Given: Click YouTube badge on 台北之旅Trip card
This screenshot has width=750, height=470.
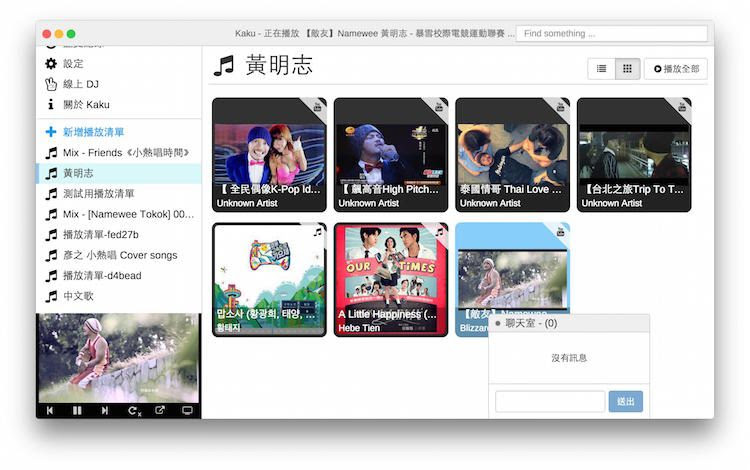Looking at the screenshot, I should [682, 107].
